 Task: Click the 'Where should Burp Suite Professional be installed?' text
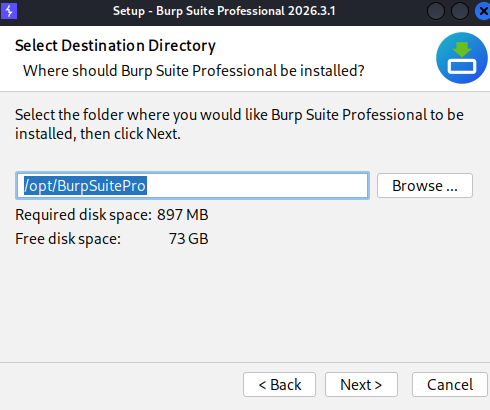pyautogui.click(x=194, y=71)
